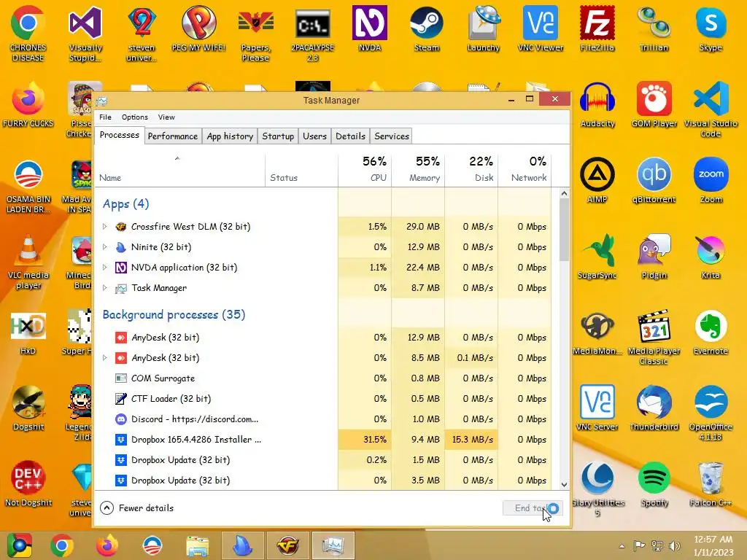
Task: Launch FileZilla from the desktop
Action: click(597, 29)
